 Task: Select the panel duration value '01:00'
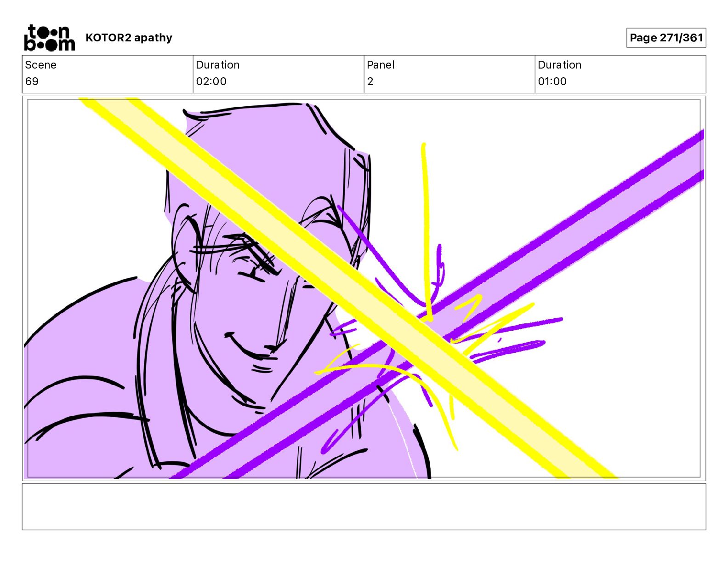coord(552,81)
